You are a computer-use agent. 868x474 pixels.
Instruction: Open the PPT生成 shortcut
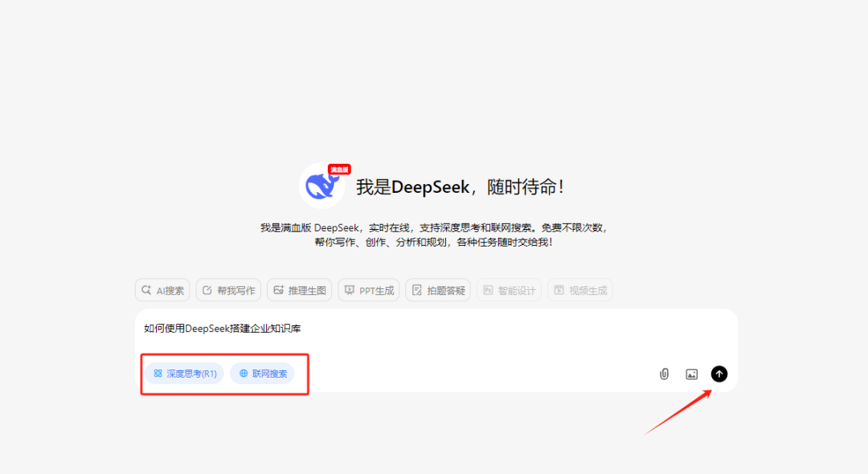pos(369,290)
